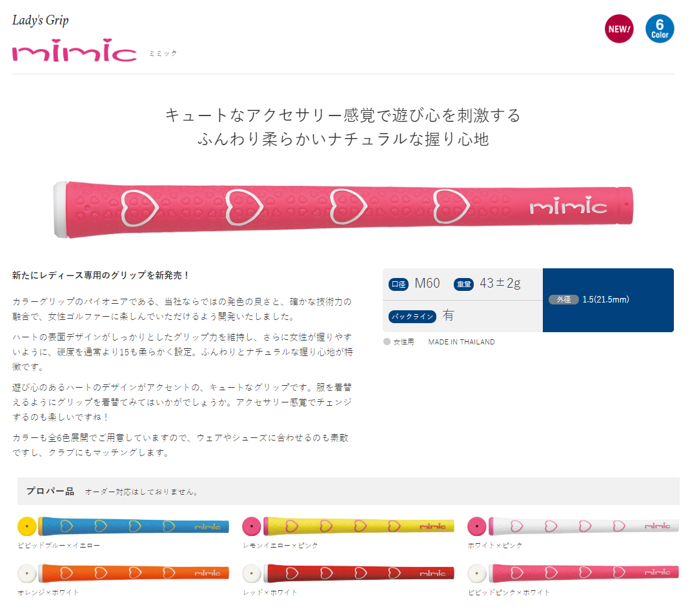Click the Lemon Yellow × Pink grip image
690x616 pixels.
(x=359, y=526)
